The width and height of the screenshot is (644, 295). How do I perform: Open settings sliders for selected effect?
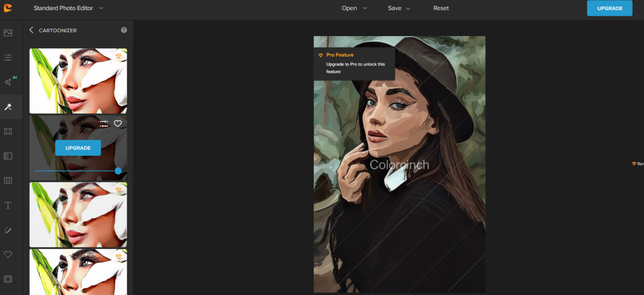(x=104, y=124)
